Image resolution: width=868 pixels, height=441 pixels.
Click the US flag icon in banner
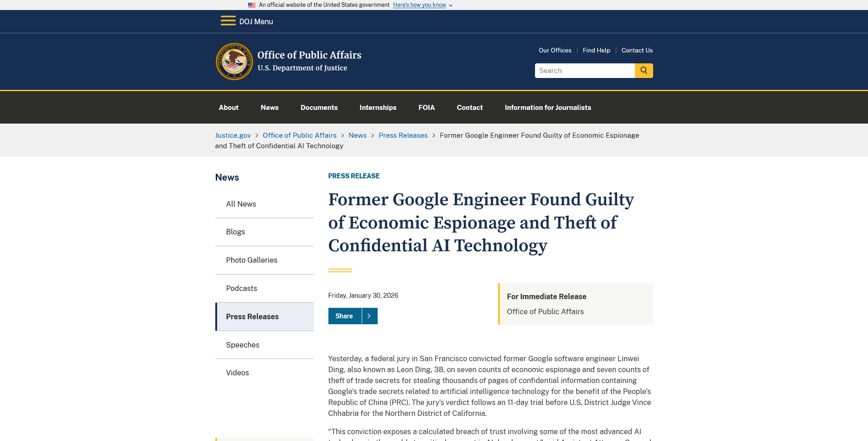pos(252,5)
